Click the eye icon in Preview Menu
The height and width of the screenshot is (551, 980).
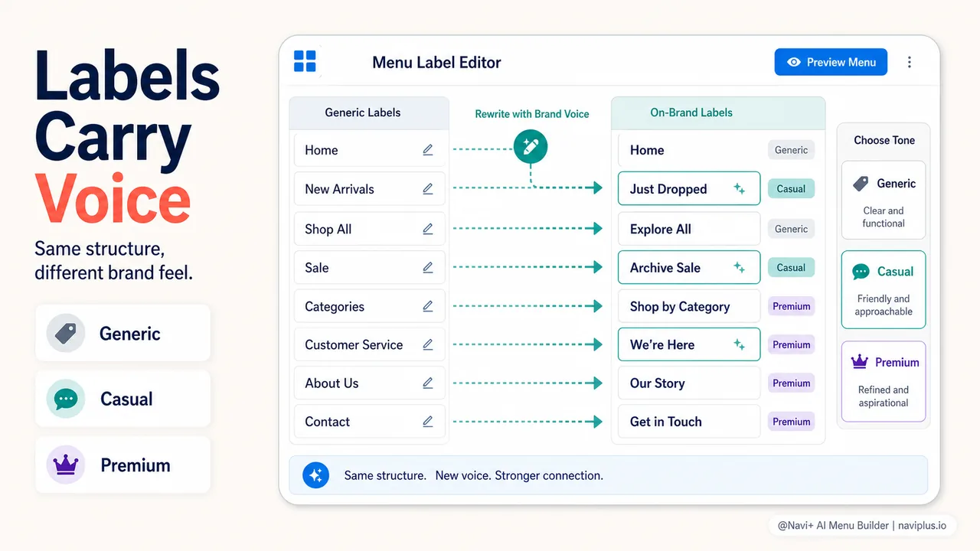click(x=794, y=62)
